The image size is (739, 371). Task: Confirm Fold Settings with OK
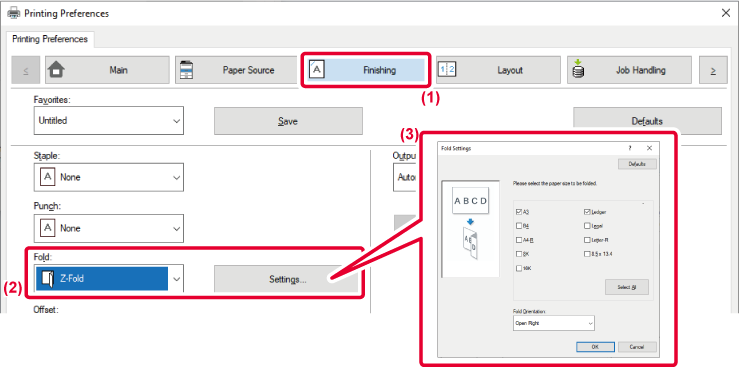[595, 347]
